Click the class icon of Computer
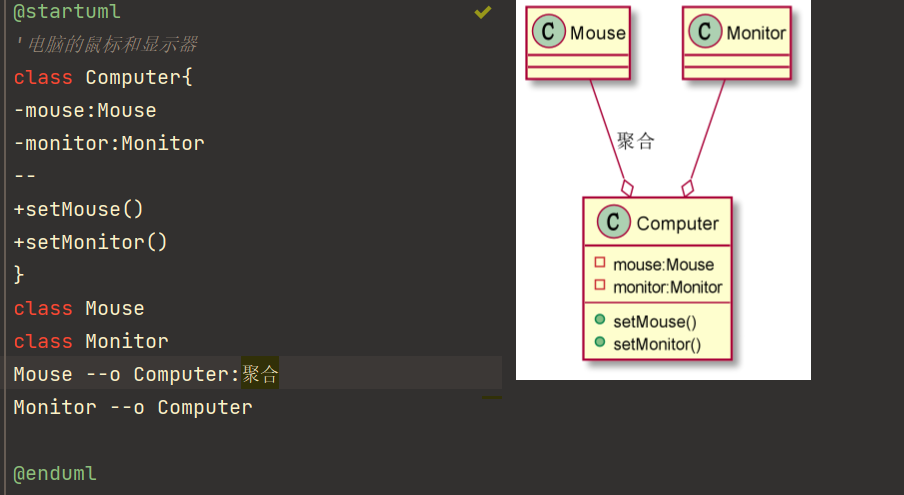 pyautogui.click(x=613, y=222)
